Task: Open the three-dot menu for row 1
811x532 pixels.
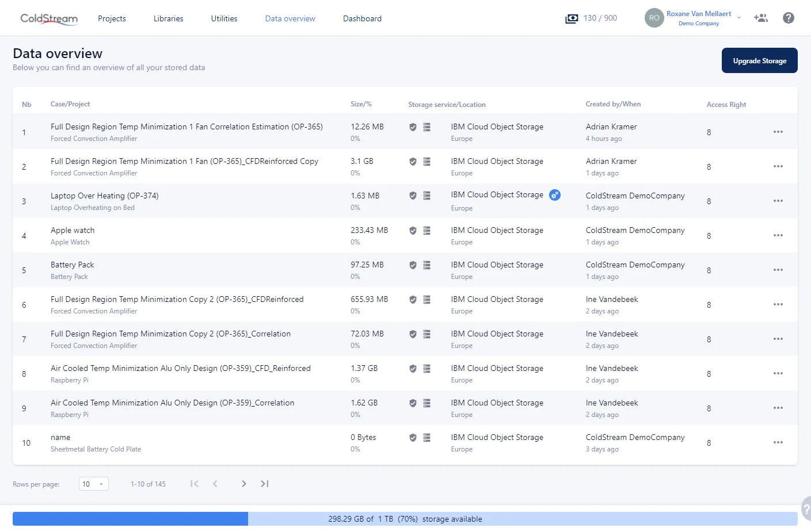Action: tap(778, 132)
